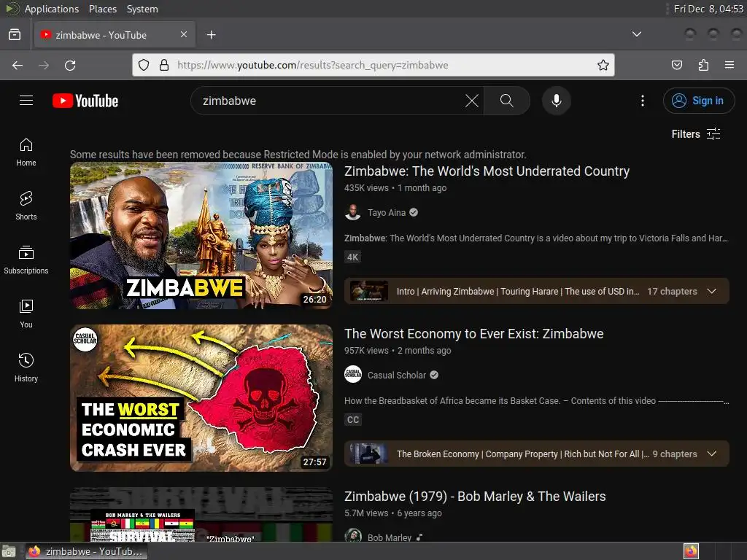
Task: Open the Applications menu
Action: click(52, 9)
